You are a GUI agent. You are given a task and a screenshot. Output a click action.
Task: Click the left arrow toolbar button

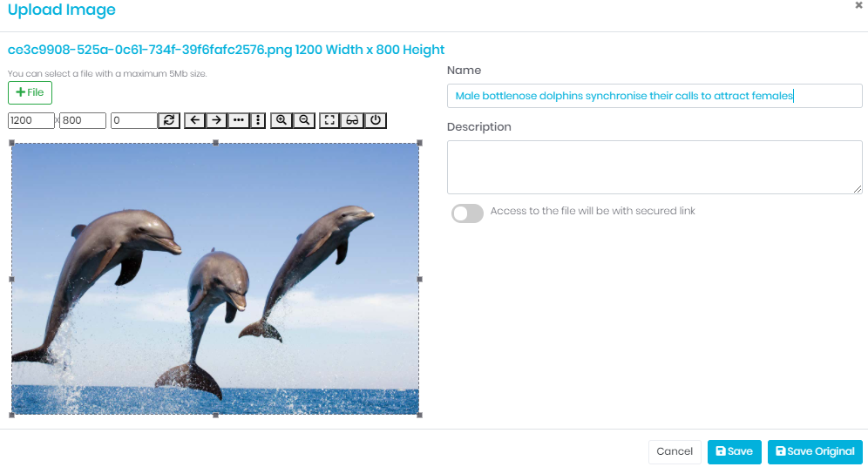tap(195, 120)
